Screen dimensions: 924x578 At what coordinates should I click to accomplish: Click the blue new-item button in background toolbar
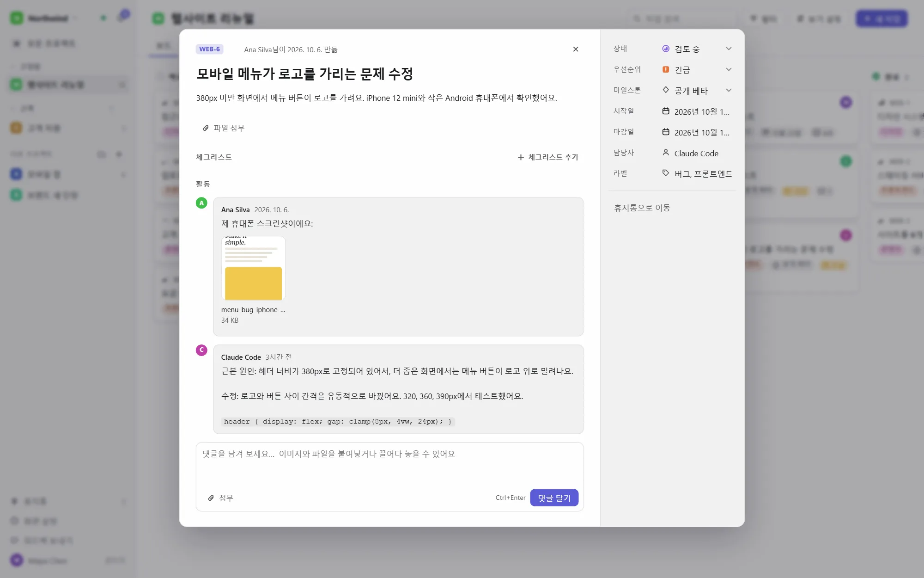(x=881, y=19)
